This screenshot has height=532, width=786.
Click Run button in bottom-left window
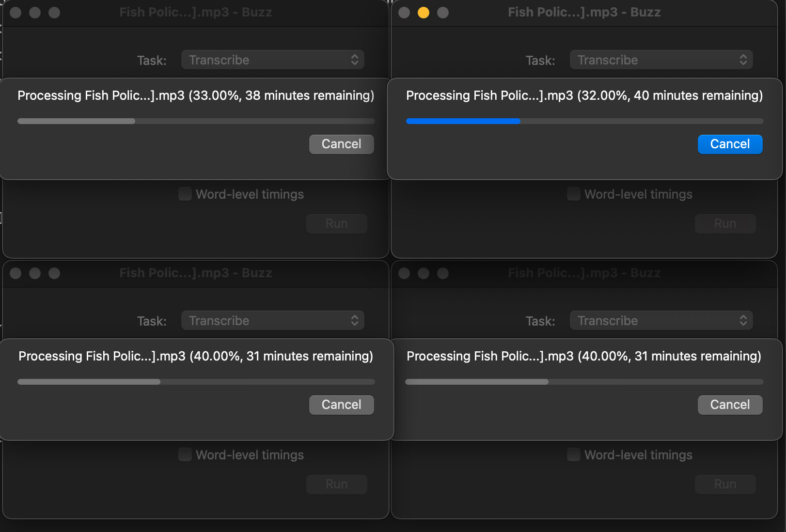(x=337, y=484)
